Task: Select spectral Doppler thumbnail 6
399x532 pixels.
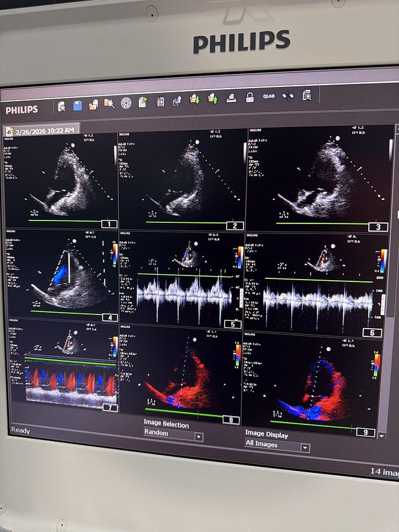Action: coord(316,285)
